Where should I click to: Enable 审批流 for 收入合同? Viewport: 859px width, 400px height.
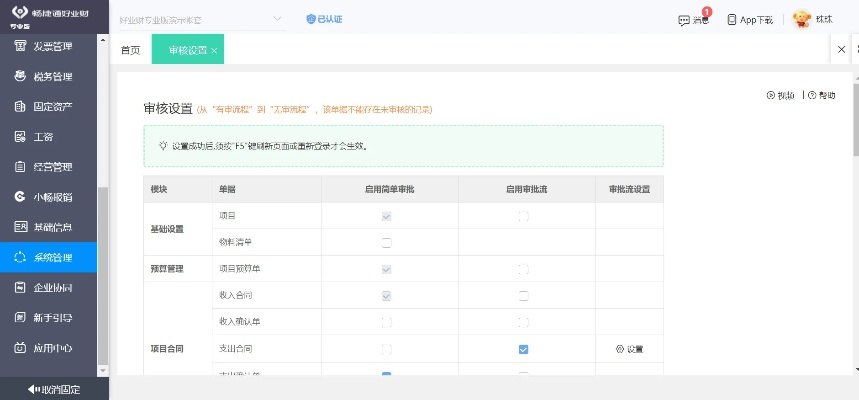point(523,295)
